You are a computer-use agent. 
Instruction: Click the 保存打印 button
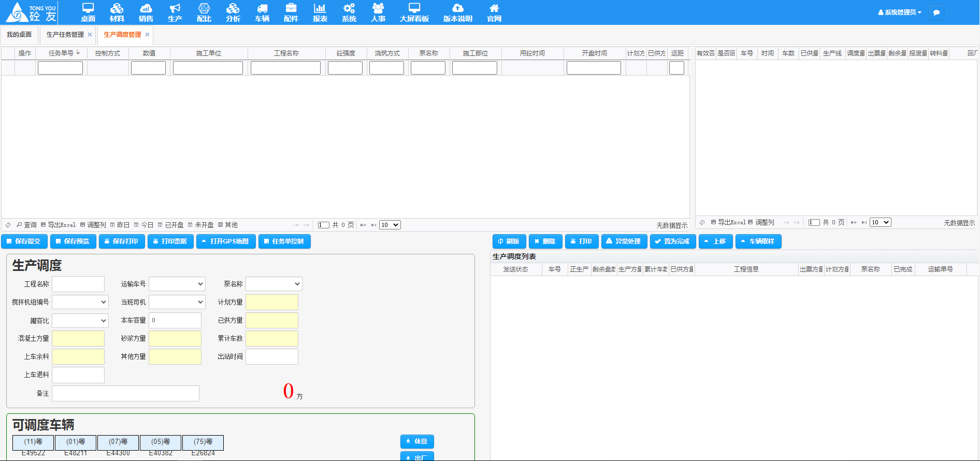(122, 241)
